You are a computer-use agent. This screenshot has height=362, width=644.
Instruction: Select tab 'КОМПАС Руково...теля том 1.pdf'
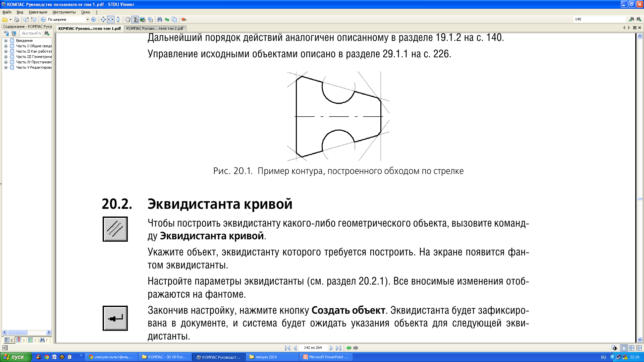click(x=90, y=28)
